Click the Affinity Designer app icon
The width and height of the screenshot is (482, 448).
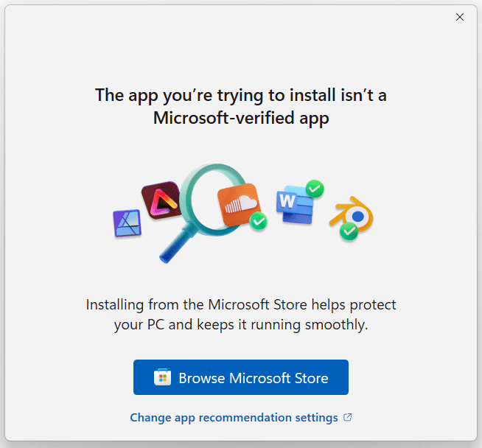127,223
